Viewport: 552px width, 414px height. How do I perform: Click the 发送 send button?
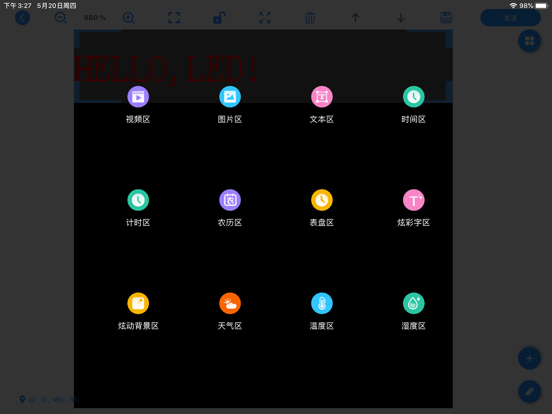pyautogui.click(x=510, y=18)
